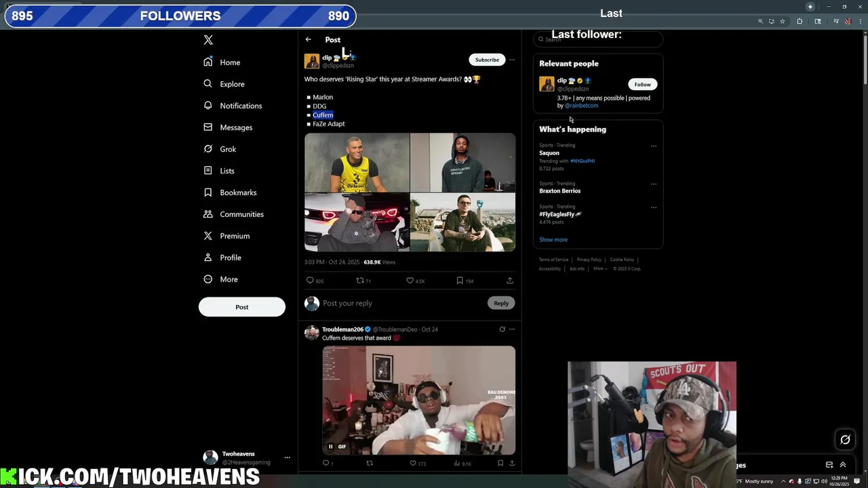This screenshot has width=868, height=488.
Task: Click the X search box
Action: point(598,39)
